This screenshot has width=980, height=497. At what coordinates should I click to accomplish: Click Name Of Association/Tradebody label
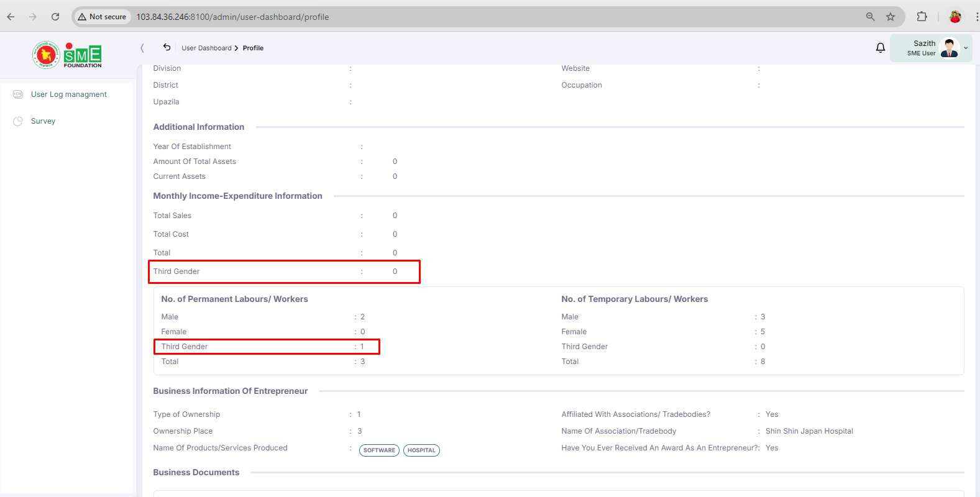619,431
